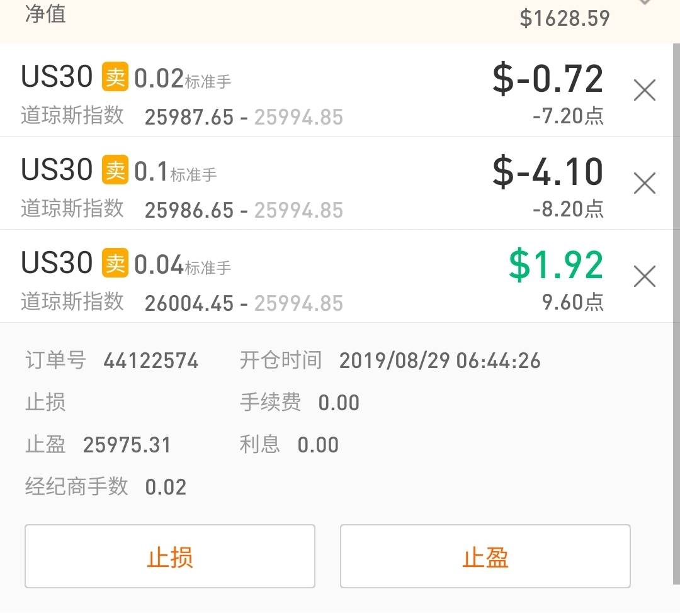The height and width of the screenshot is (616, 680).
Task: Tap the sell badge on the 0.04 lot order
Action: click(x=115, y=264)
